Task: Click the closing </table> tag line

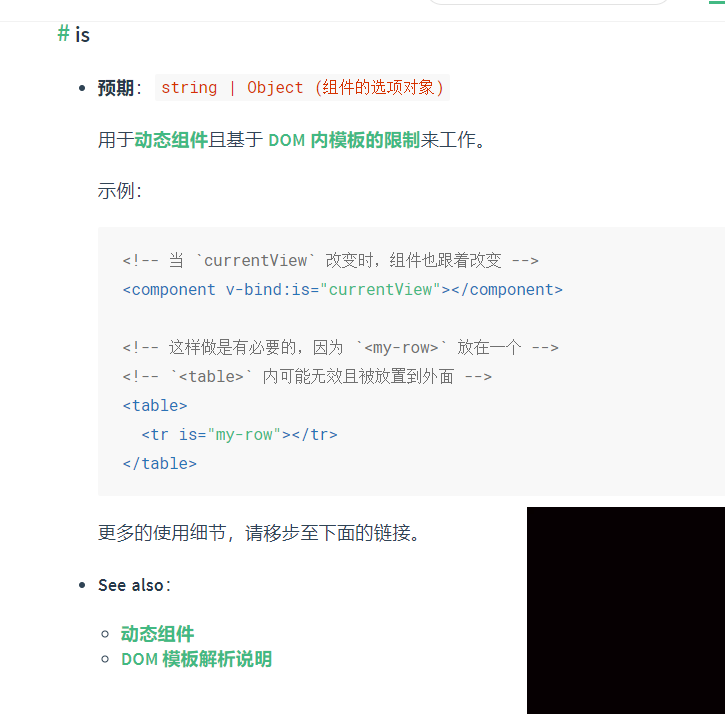Action: 160,463
